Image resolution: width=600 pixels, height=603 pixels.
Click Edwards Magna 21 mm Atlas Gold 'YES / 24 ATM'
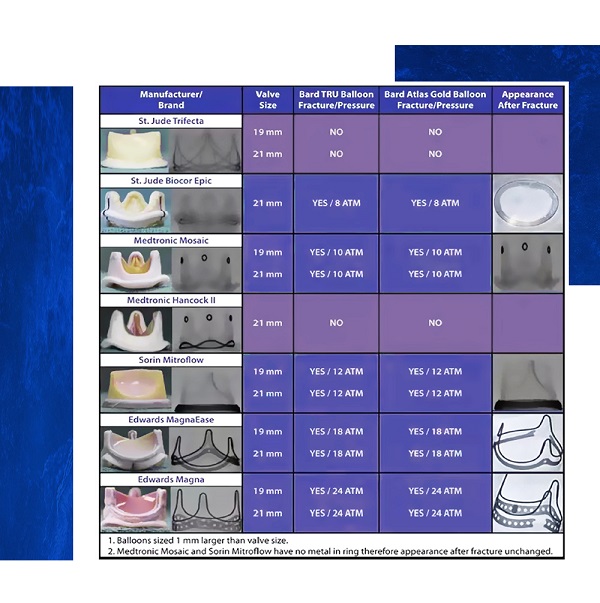[435, 513]
